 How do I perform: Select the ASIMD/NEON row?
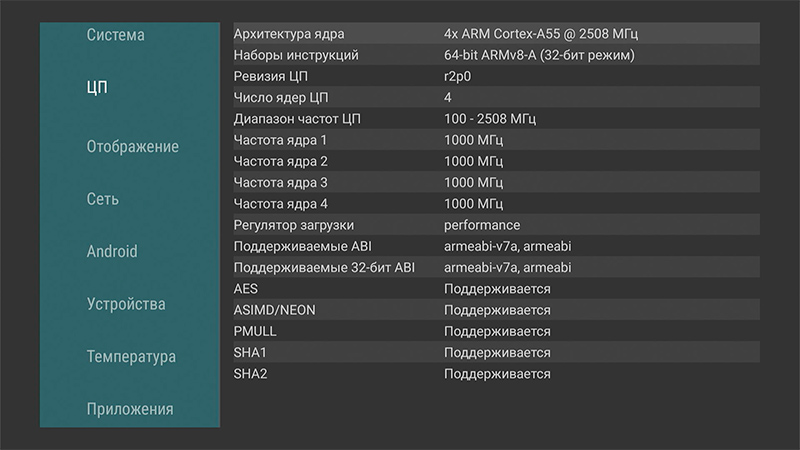tap(495, 310)
